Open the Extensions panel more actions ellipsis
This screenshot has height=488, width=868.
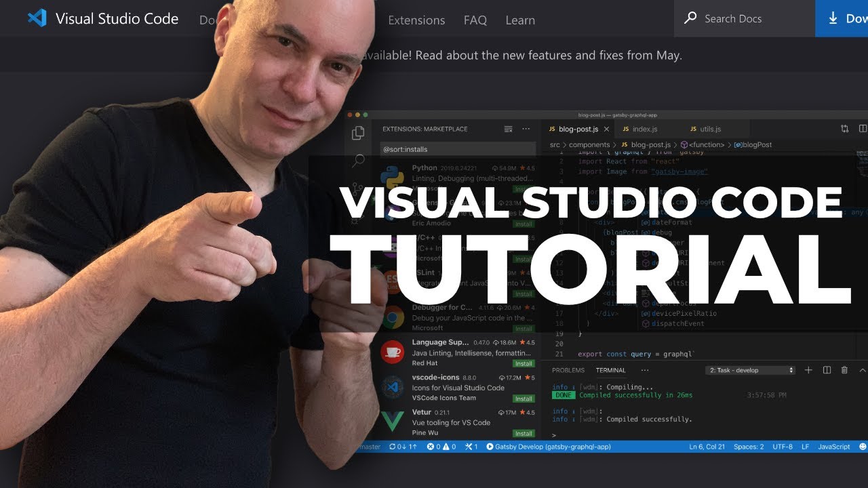(x=526, y=129)
